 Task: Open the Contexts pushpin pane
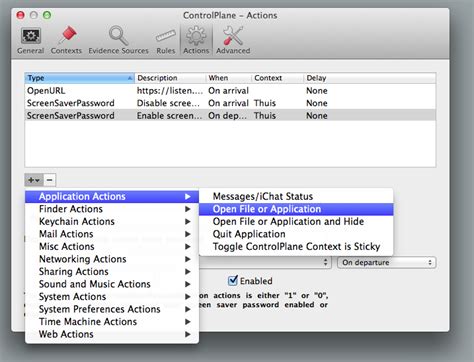tap(66, 41)
